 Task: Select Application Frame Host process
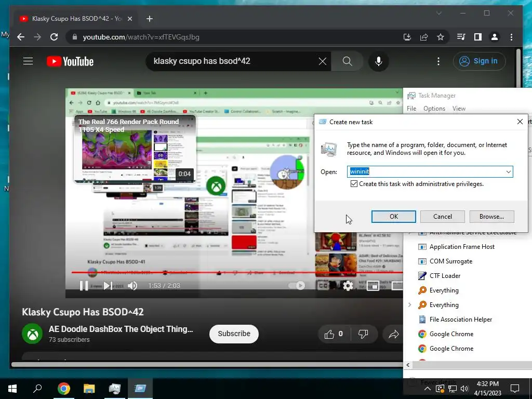(462, 247)
